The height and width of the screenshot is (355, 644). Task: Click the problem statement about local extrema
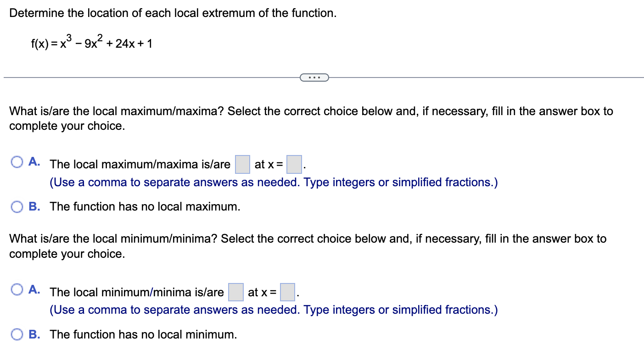click(173, 13)
